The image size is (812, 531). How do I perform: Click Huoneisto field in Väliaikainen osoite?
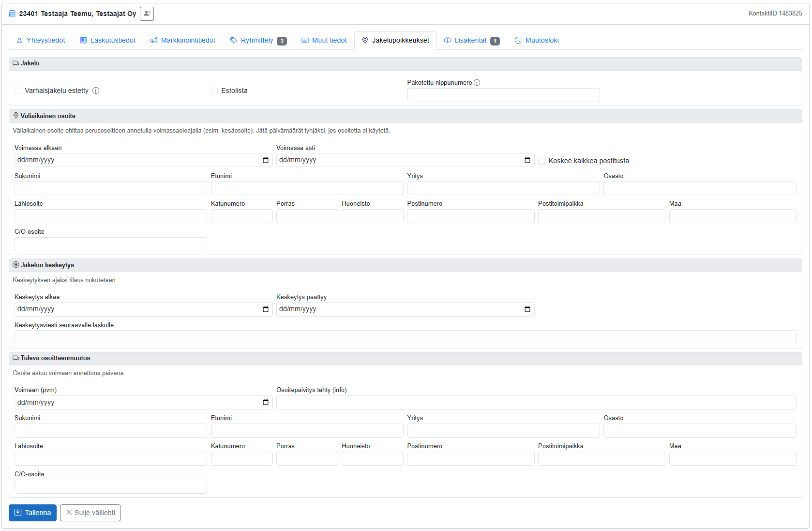[373, 216]
